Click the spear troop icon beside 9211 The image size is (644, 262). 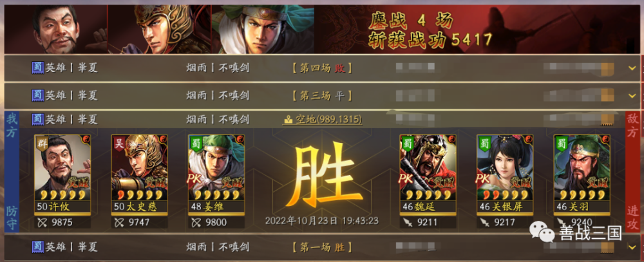coord(408,223)
